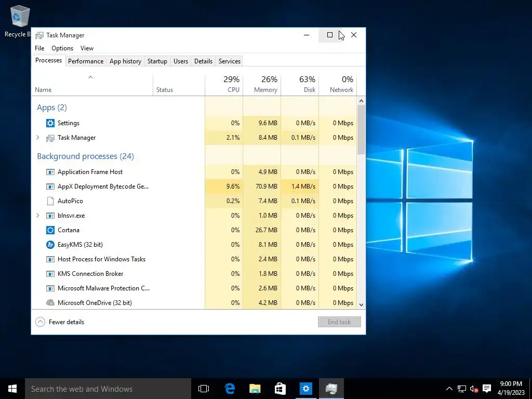Sort processes by Memory column

(x=262, y=85)
